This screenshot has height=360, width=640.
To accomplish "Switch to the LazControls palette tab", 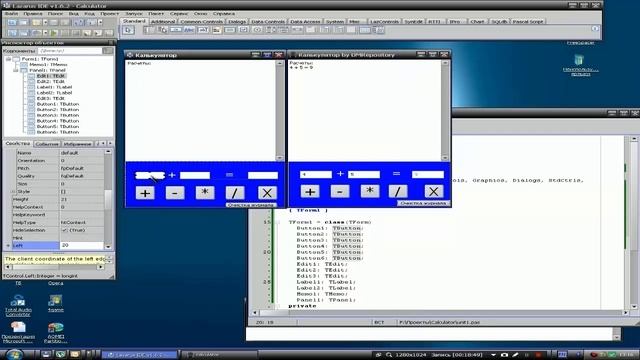I will tap(384, 21).
